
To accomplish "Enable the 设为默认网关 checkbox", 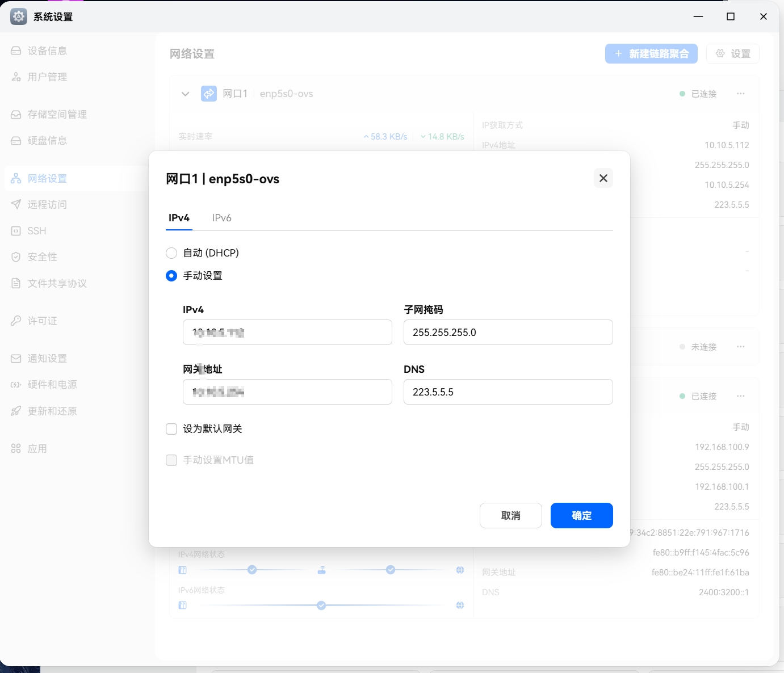I will point(171,429).
